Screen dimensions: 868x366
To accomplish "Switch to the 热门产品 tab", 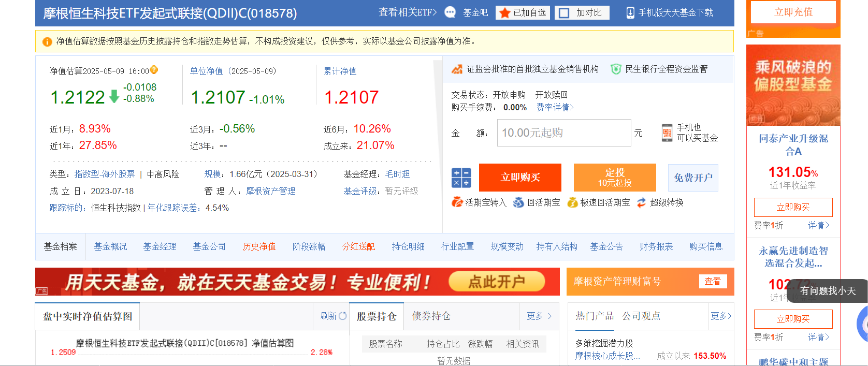I will pos(595,316).
